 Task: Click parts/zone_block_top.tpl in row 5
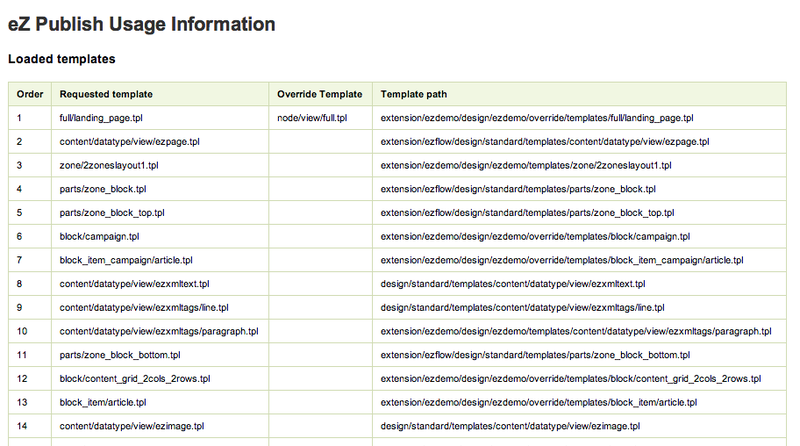112,213
